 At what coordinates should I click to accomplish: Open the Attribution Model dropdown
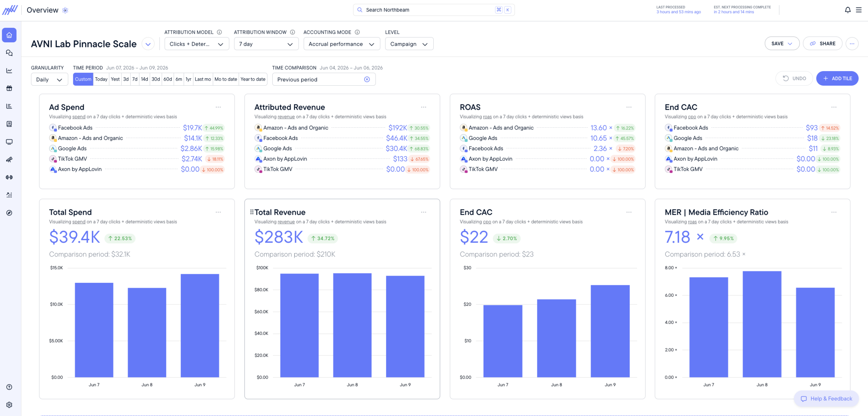point(197,44)
